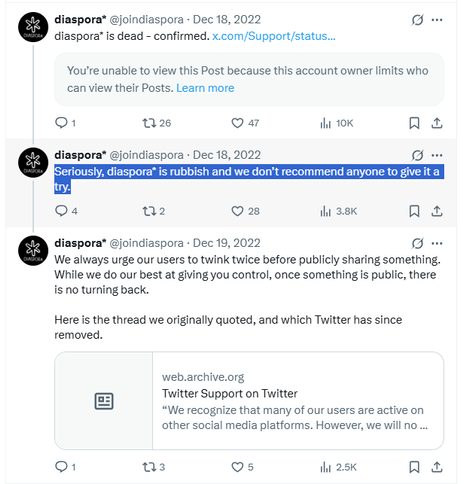This screenshot has height=484, width=476.
Task: Open more options on first Dec 18 post
Action: click(437, 20)
